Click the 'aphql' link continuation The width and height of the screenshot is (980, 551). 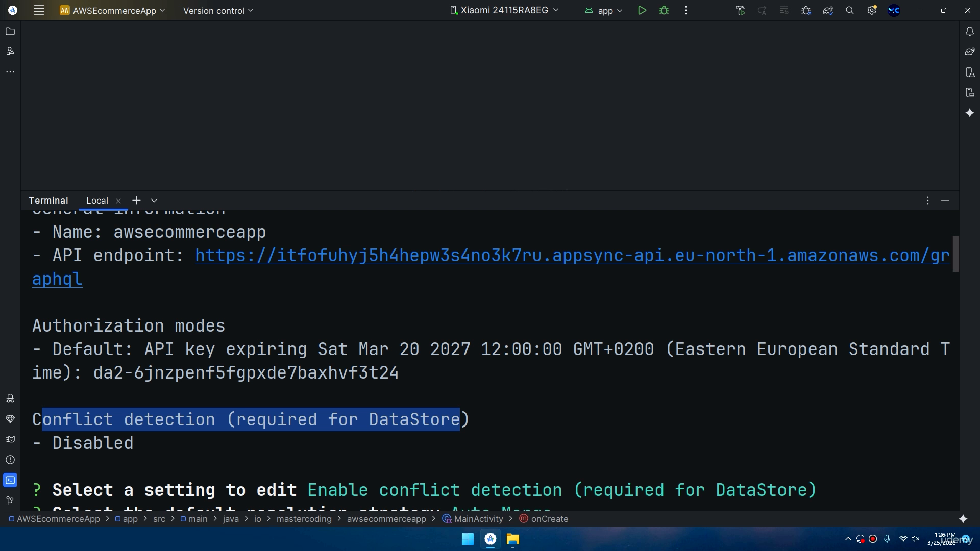[x=57, y=279]
